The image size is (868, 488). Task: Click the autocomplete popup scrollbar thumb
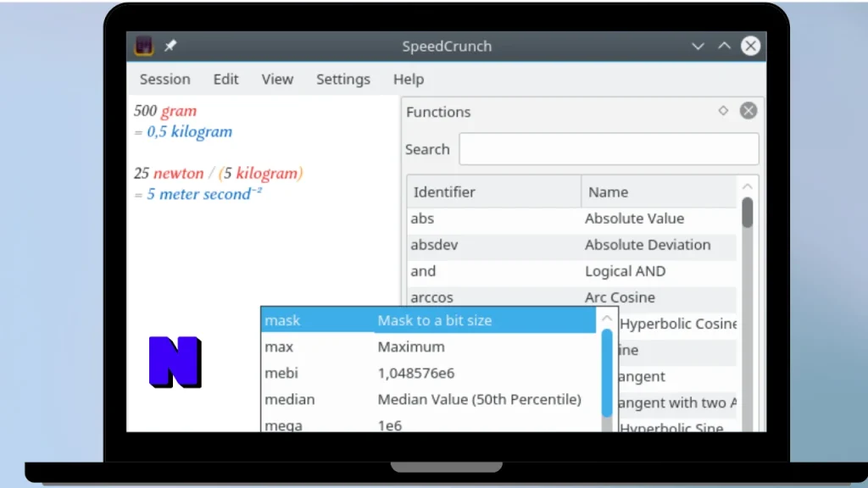pos(607,373)
